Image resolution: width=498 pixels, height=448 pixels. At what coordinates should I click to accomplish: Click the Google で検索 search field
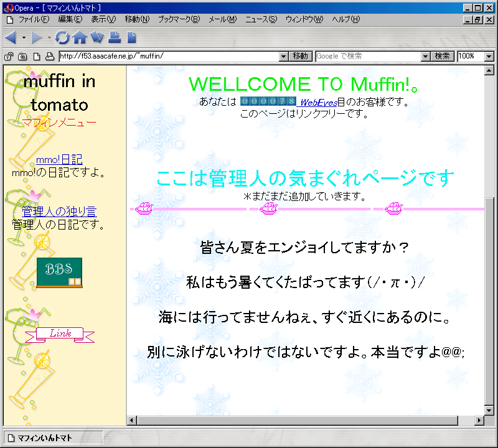369,56
